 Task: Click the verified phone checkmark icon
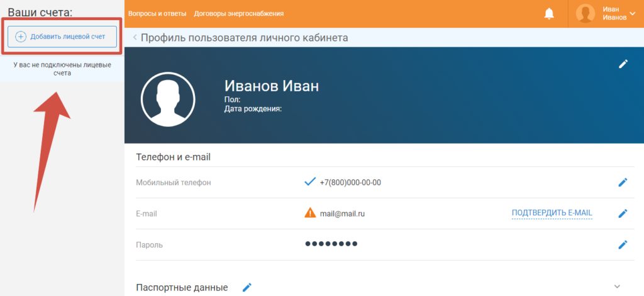pos(309,181)
